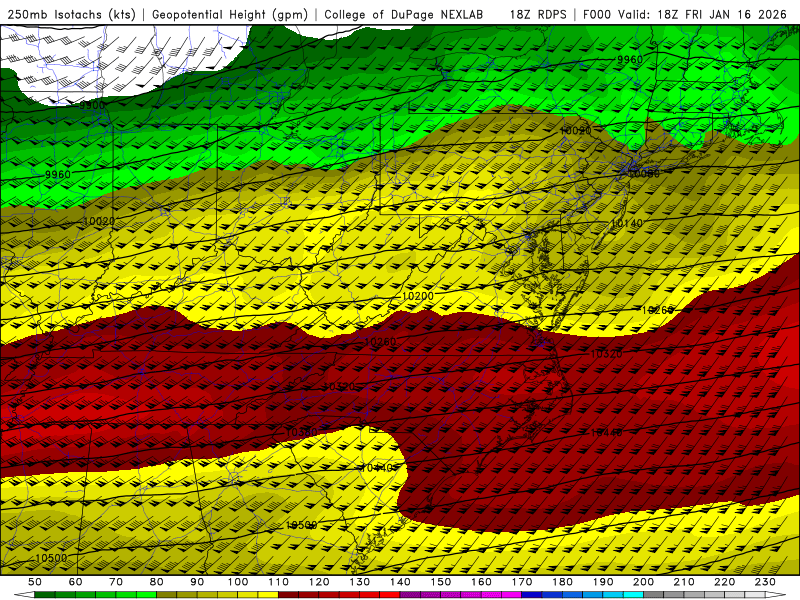Image resolution: width=800 pixels, height=600 pixels.
Task: Click the 10140 height contour label
Action: (627, 223)
